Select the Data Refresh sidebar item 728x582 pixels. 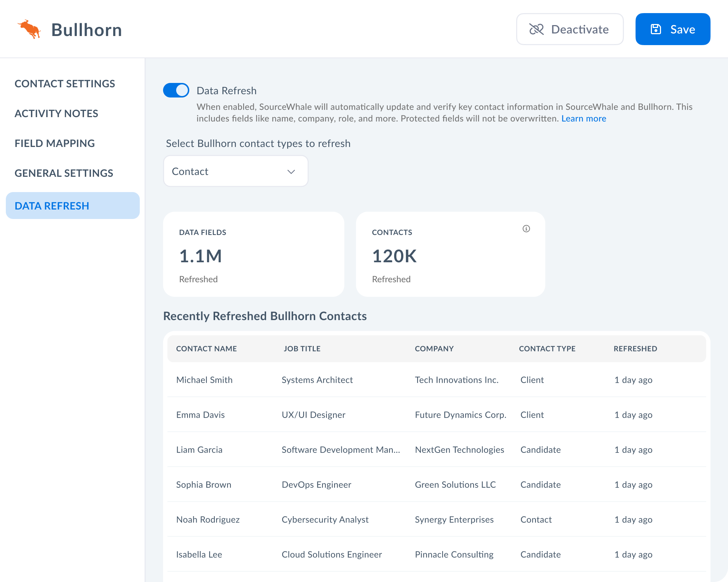(72, 206)
